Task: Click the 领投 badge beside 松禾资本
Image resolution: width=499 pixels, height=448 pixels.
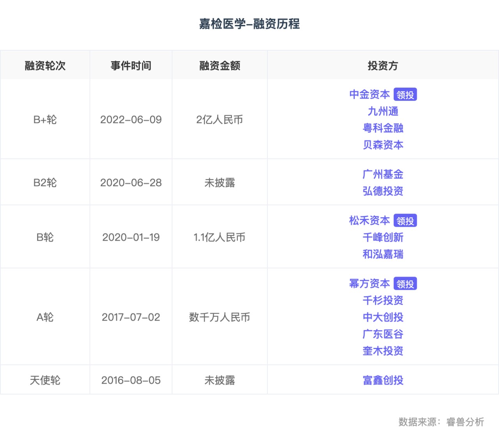Action: (405, 220)
